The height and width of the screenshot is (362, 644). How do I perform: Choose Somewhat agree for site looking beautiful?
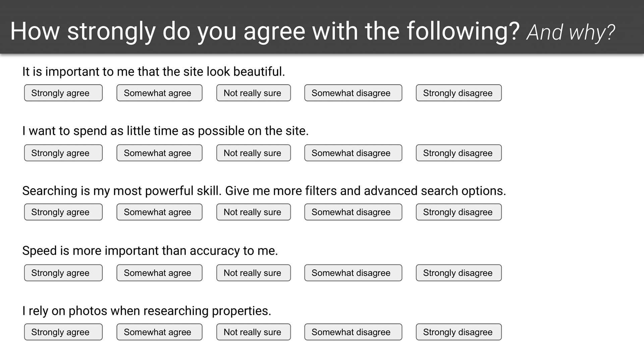point(159,93)
